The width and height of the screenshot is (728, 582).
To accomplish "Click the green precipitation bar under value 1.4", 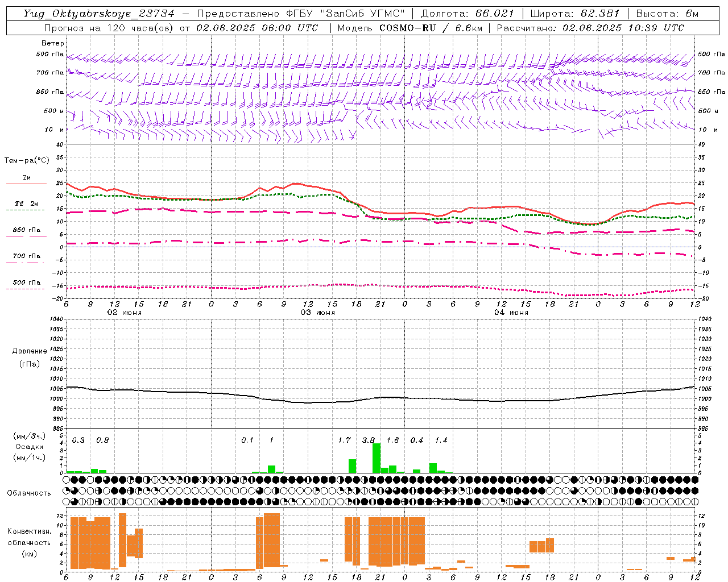I will coord(433,468).
